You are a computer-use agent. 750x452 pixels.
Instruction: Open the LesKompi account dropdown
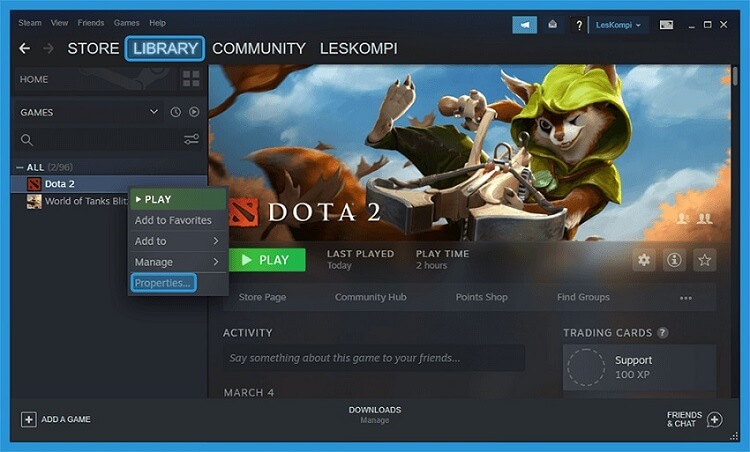618,25
